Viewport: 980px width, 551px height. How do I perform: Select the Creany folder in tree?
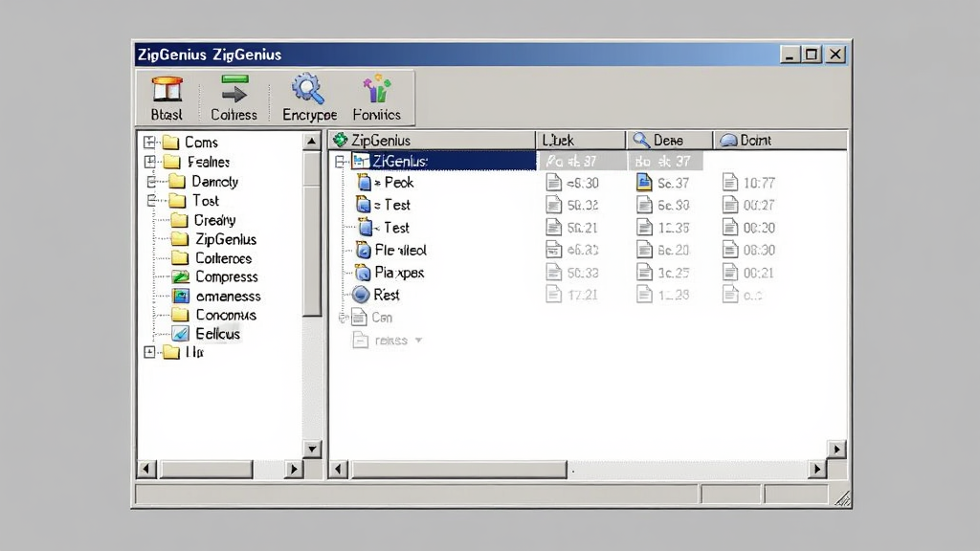coord(203,220)
